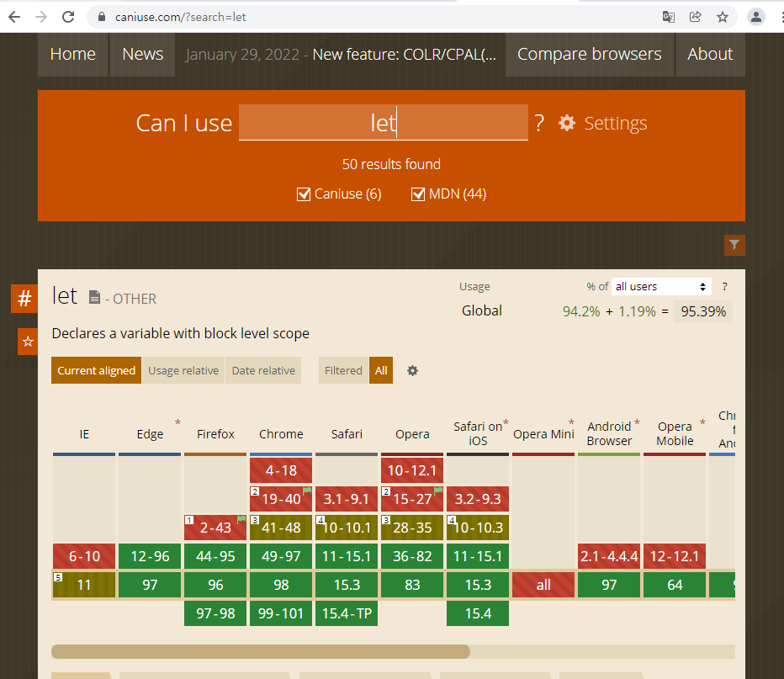
Task: Click the Chrome column header
Action: coord(281,434)
